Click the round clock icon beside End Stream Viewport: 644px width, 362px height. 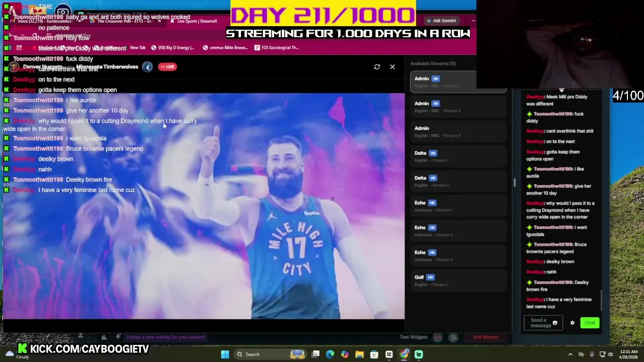point(453,337)
